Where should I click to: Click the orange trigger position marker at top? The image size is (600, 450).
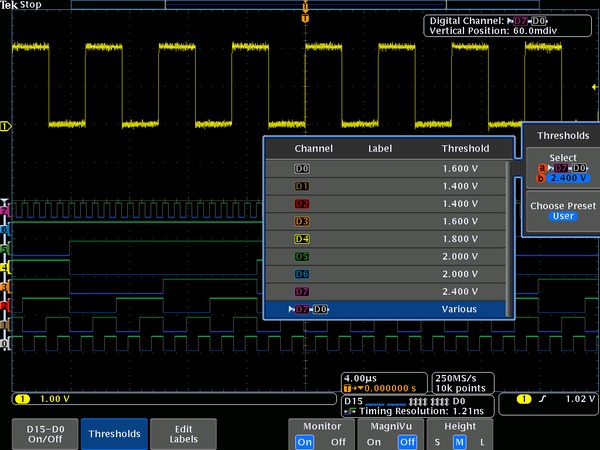pyautogui.click(x=305, y=17)
